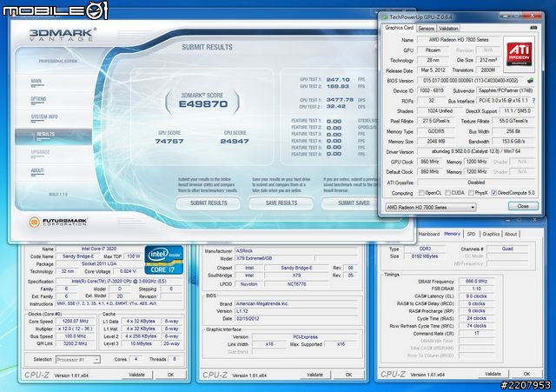Viewport: 556px width, 392px height.
Task: Click the Bandwidth 153.6 GB/s field
Action: (x=513, y=141)
